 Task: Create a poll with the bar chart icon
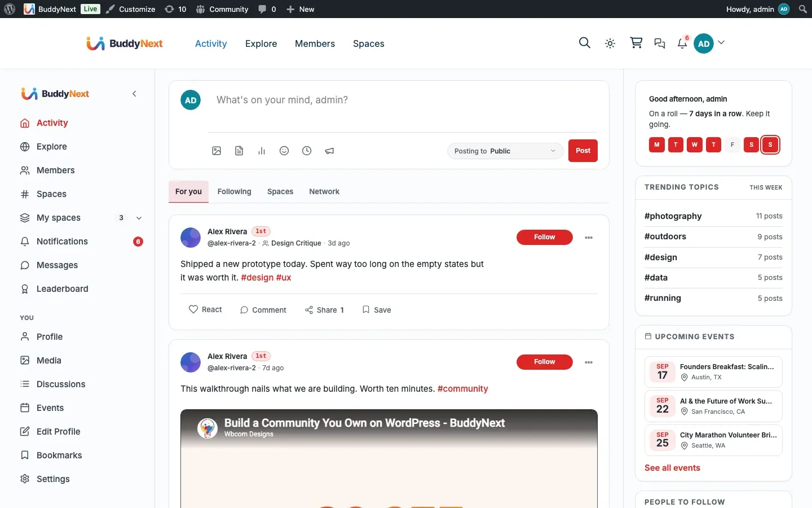tap(262, 151)
